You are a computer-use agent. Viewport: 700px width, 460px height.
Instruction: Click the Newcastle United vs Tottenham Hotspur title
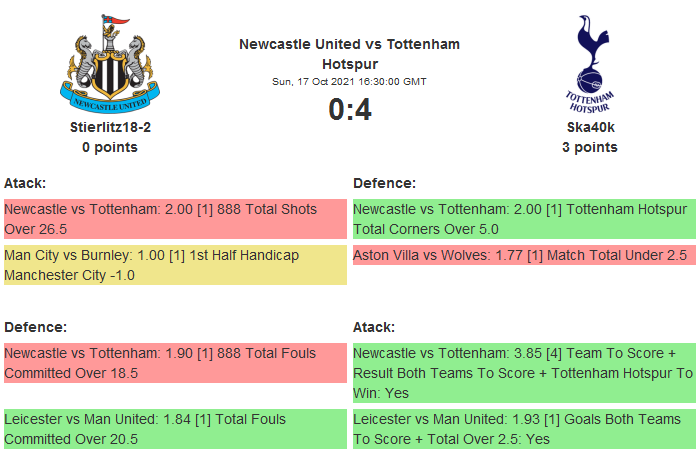(349, 54)
